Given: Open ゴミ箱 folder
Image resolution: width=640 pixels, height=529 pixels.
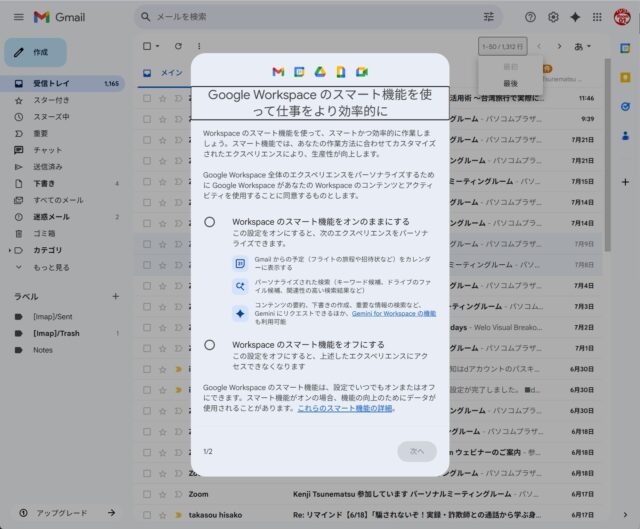Looking at the screenshot, I should tap(63, 233).
